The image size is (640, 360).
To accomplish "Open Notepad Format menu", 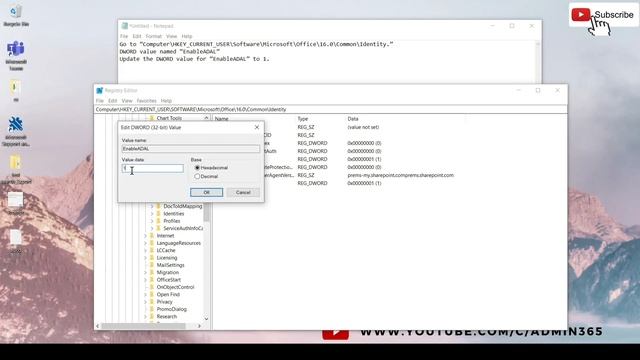I will pos(154,36).
